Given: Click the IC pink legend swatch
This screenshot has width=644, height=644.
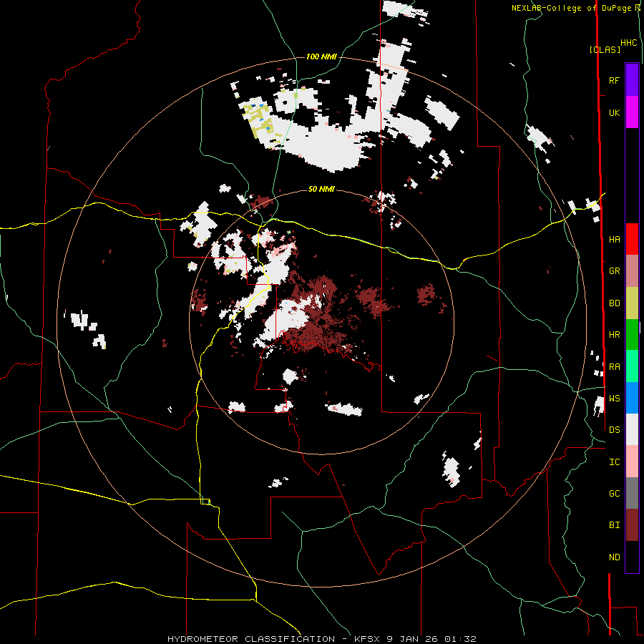Looking at the screenshot, I should (x=632, y=462).
